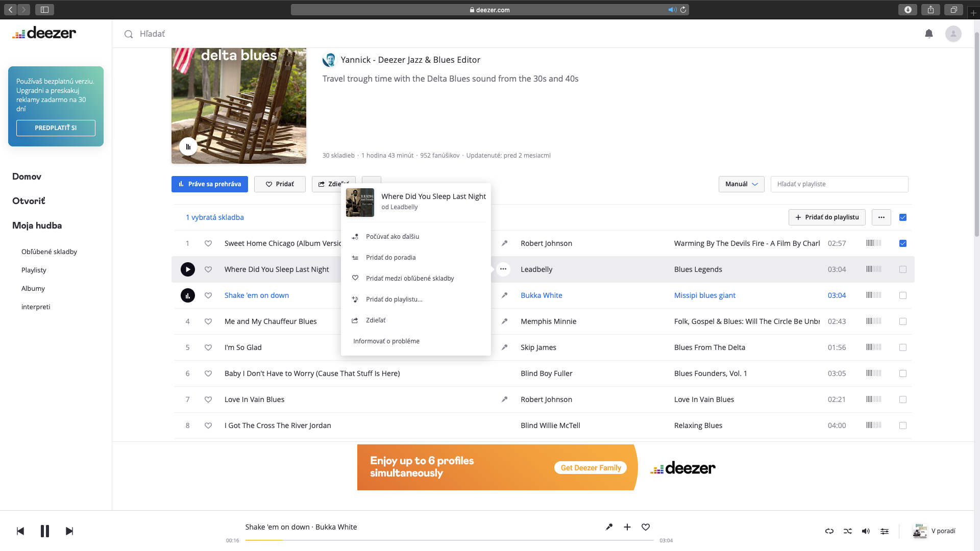The width and height of the screenshot is (980, 551).
Task: Open the V poradí queue panel
Action: click(934, 531)
